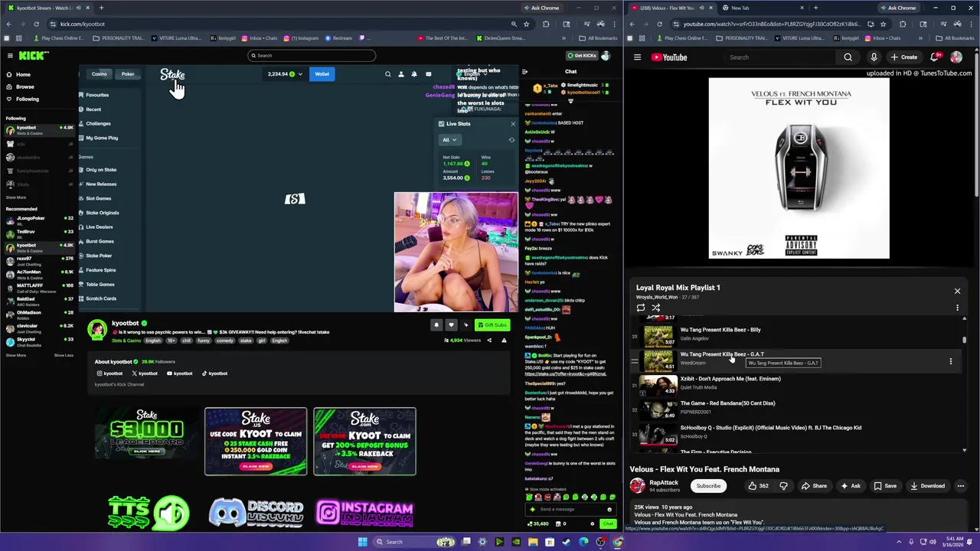Open chat settings gear icon

[x=592, y=523]
